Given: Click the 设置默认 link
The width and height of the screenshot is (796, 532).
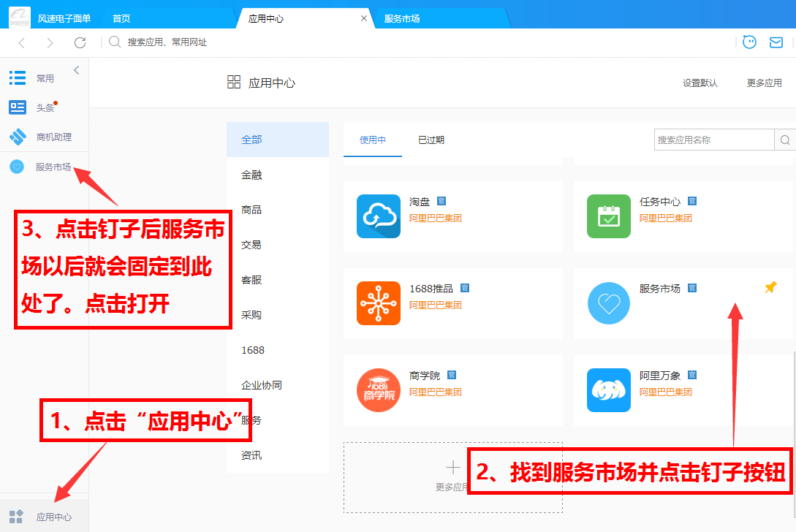Looking at the screenshot, I should click(x=700, y=83).
